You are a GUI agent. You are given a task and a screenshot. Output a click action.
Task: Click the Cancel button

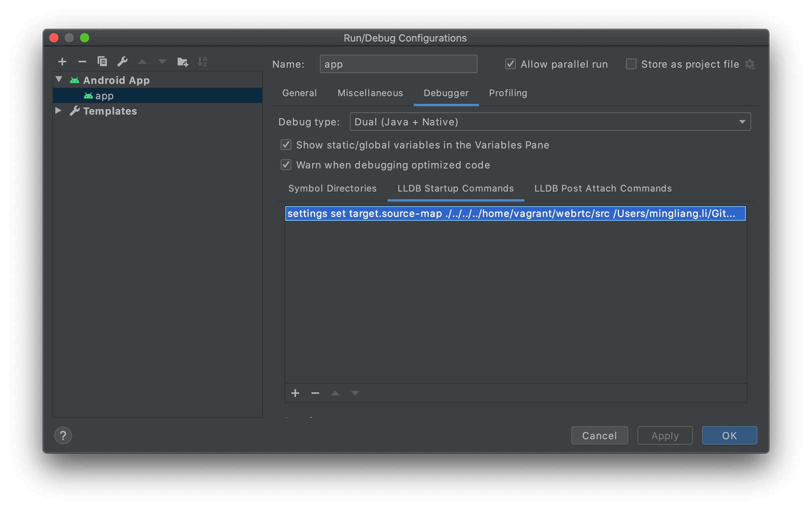coord(599,435)
